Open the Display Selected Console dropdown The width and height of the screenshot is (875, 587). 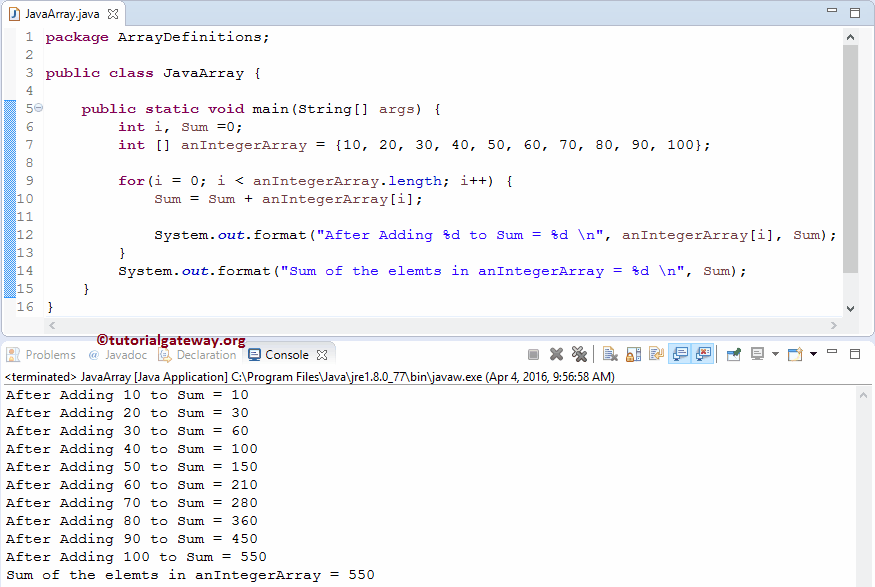coord(777,353)
